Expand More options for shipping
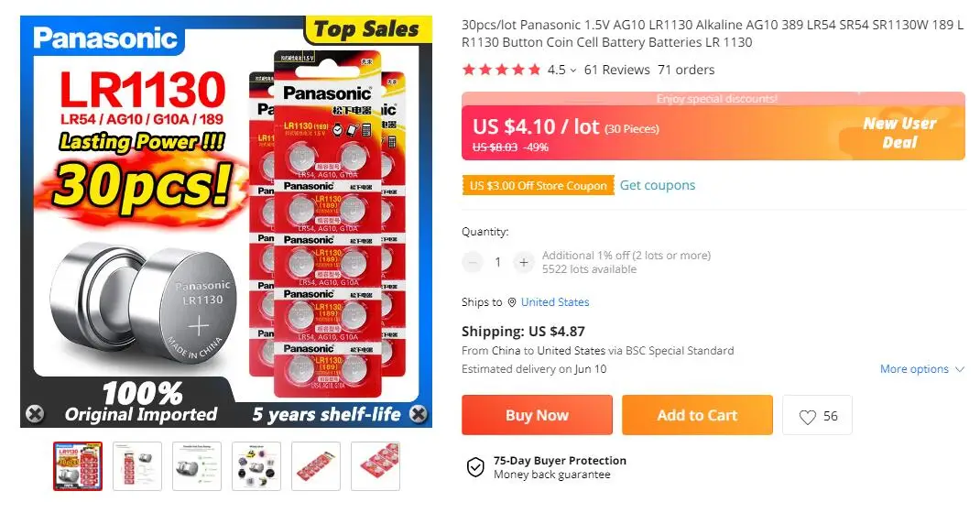The image size is (980, 524). (x=921, y=369)
